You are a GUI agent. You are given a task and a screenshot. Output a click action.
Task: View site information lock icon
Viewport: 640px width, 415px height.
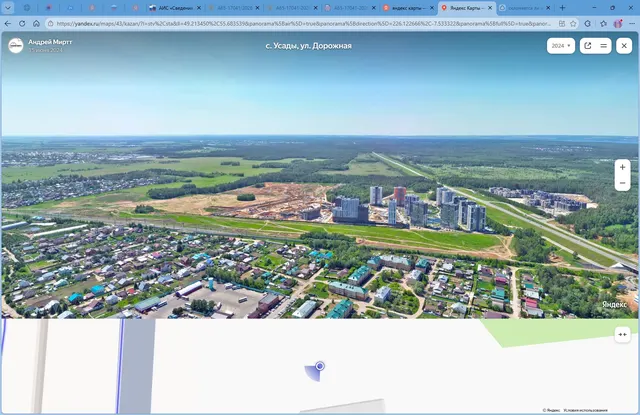[51, 24]
